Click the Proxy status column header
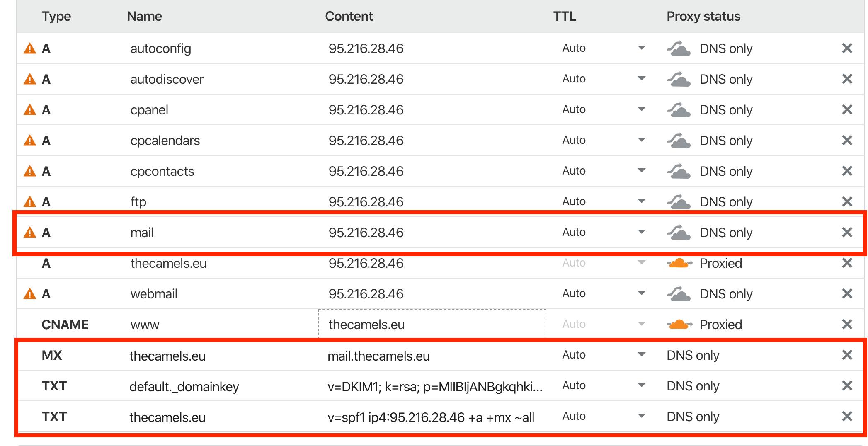 (x=703, y=16)
